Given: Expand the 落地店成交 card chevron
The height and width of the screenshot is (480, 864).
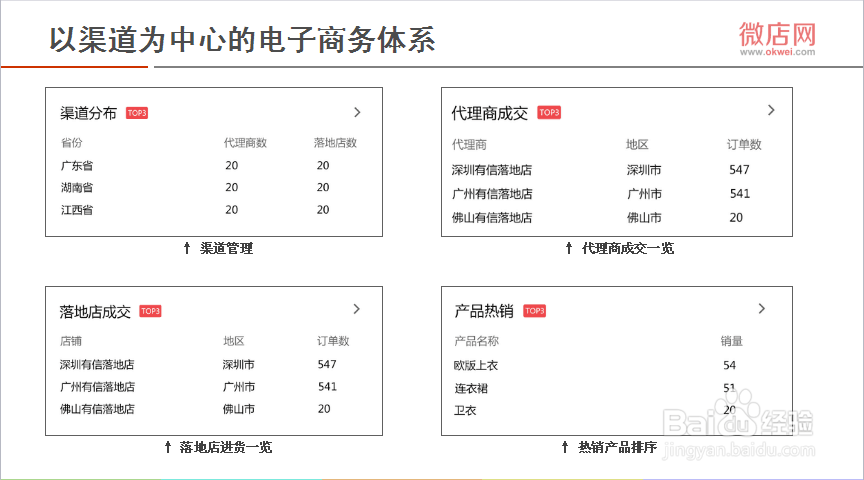Looking at the screenshot, I should tap(357, 309).
